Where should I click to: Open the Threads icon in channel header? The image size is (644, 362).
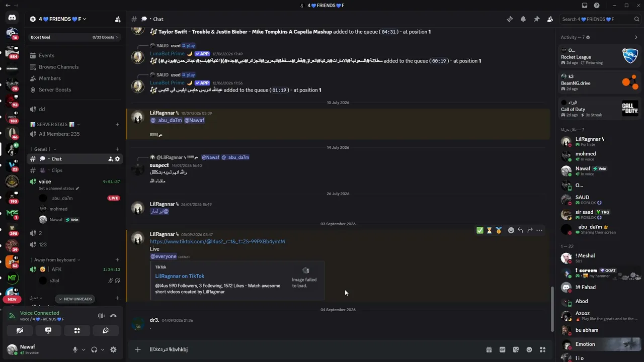[x=510, y=19]
